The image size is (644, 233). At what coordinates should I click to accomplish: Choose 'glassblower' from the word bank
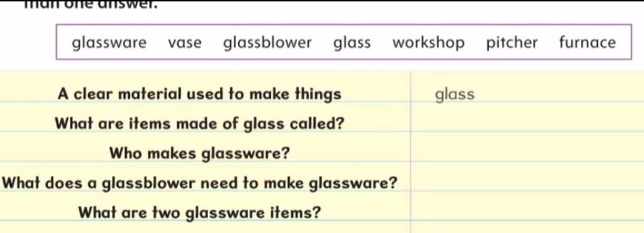click(x=267, y=43)
